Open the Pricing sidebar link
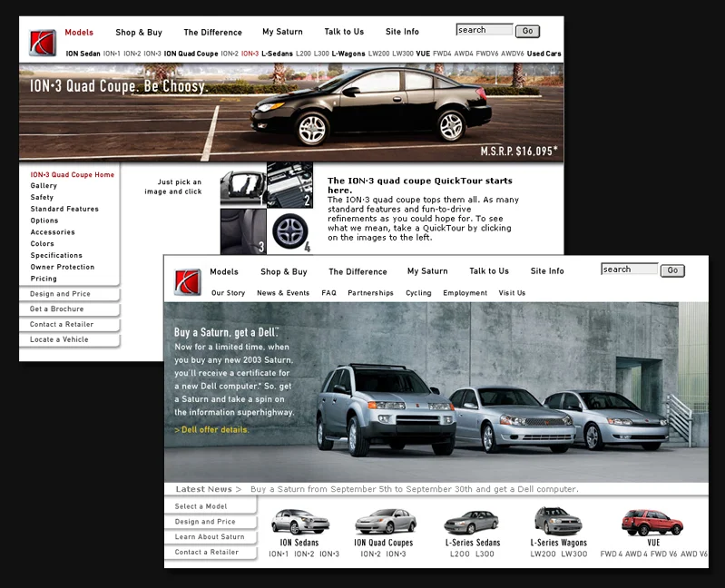 tap(44, 279)
